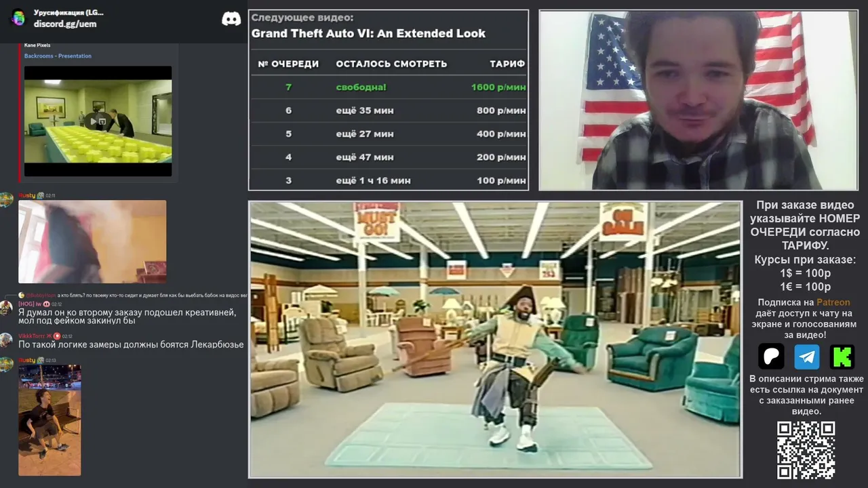Open the Backrooms - Presentation link
The height and width of the screenshot is (488, 868).
(58, 56)
